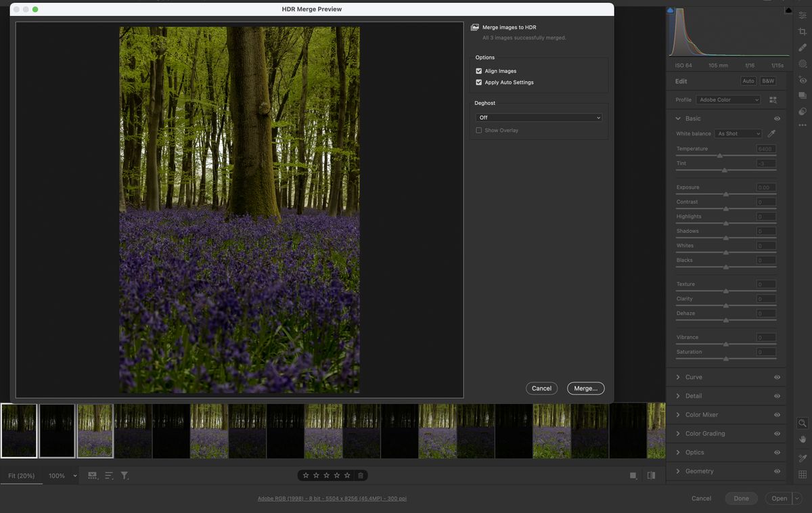The image size is (812, 513).
Task: Open workflow settings via Adobe RGB link
Action: click(x=333, y=498)
